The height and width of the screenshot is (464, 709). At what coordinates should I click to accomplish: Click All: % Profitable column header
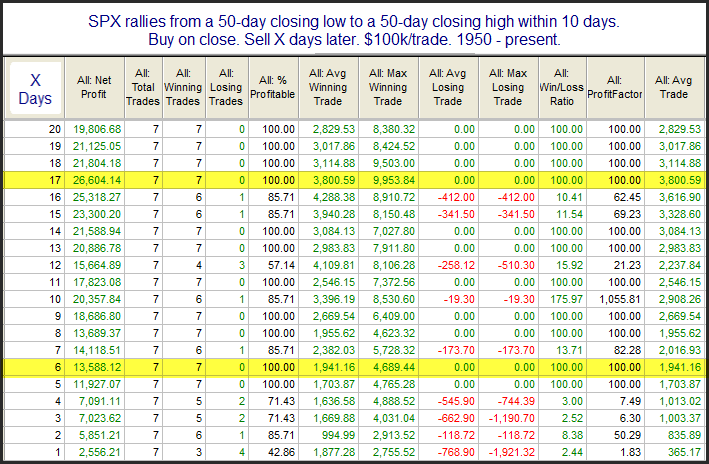273,88
